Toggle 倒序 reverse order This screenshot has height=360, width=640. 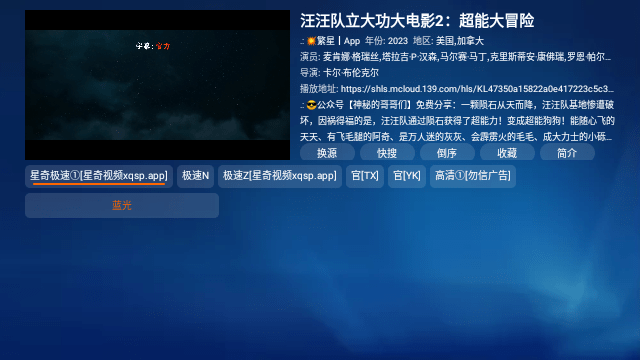pyautogui.click(x=447, y=152)
